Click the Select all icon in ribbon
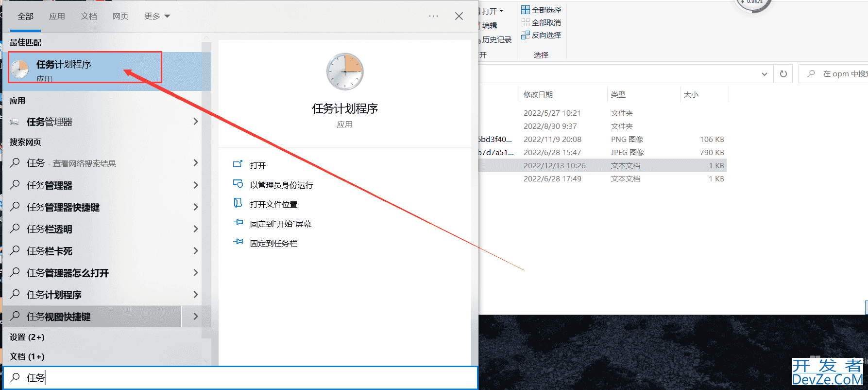The height and width of the screenshot is (390, 868). click(x=526, y=10)
